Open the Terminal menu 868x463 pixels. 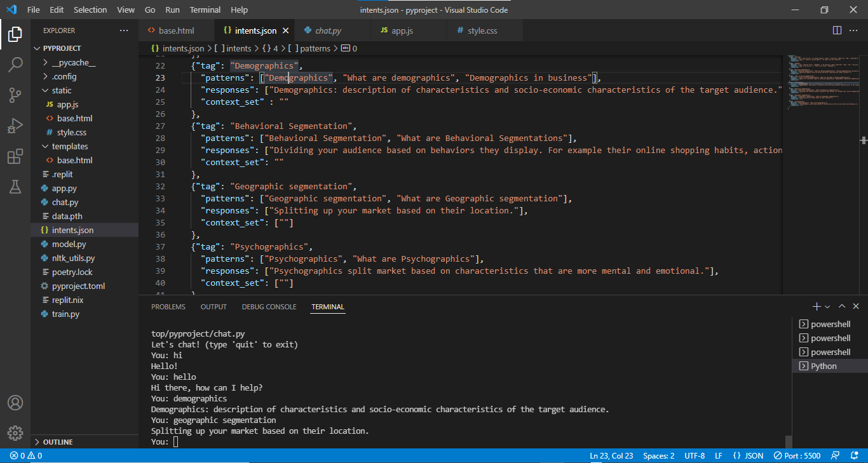pos(205,10)
